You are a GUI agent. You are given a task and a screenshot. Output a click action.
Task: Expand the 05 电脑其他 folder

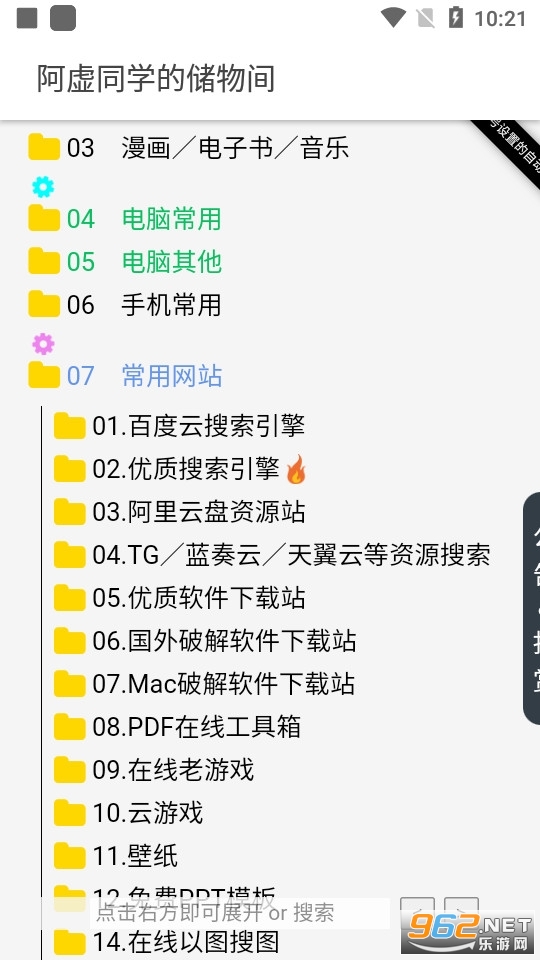pyautogui.click(x=125, y=261)
